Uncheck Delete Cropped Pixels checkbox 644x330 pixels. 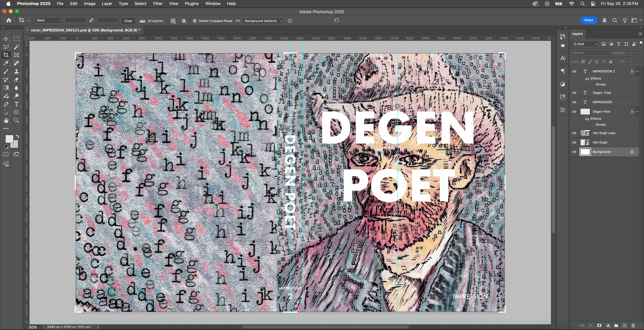click(x=195, y=21)
